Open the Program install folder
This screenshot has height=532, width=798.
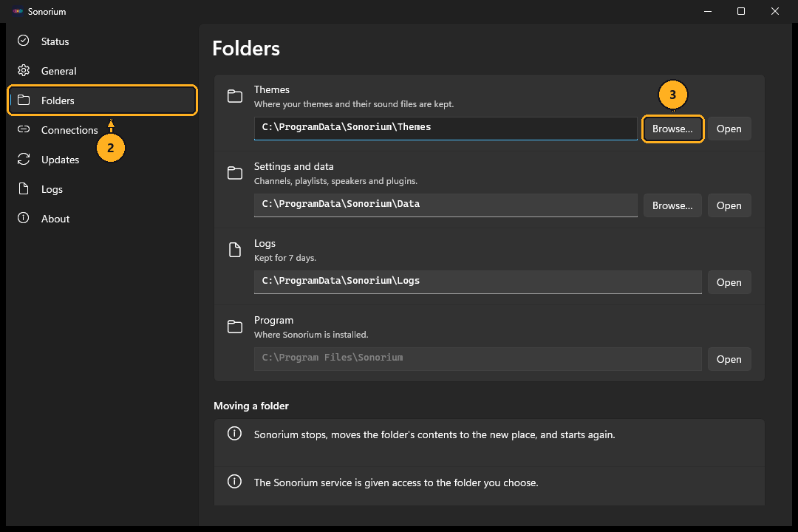(x=729, y=359)
